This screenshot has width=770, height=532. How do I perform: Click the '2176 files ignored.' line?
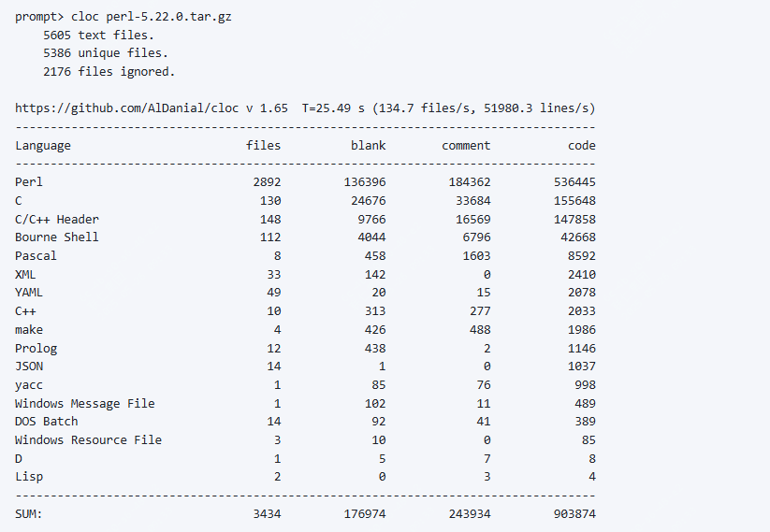(109, 71)
